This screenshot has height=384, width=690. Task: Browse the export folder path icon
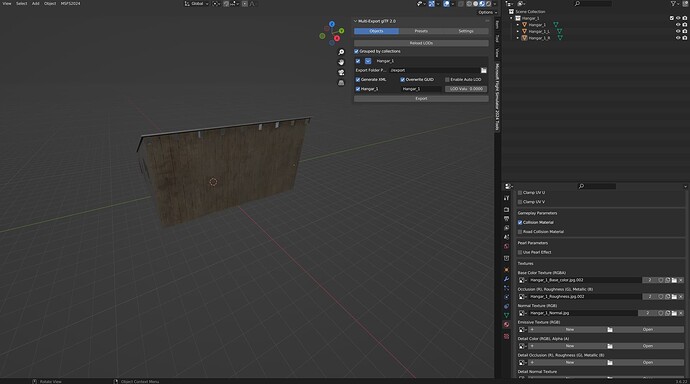coord(484,70)
